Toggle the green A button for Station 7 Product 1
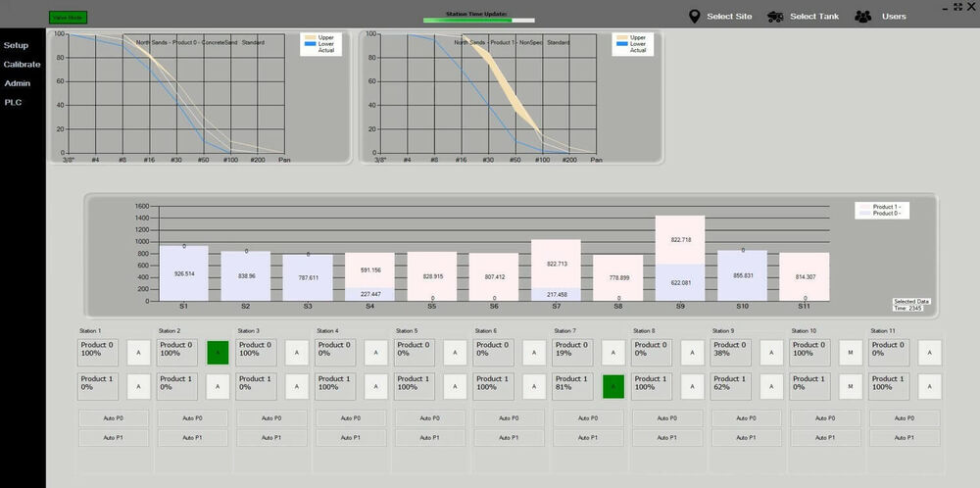The image size is (980, 488). pos(613,387)
